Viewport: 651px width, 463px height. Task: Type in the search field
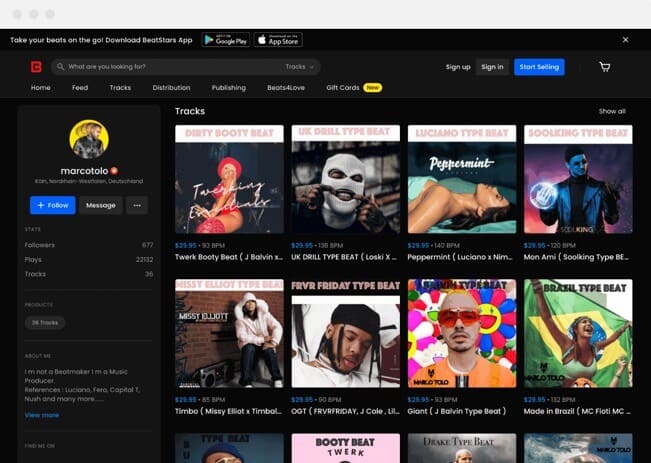[x=170, y=67]
